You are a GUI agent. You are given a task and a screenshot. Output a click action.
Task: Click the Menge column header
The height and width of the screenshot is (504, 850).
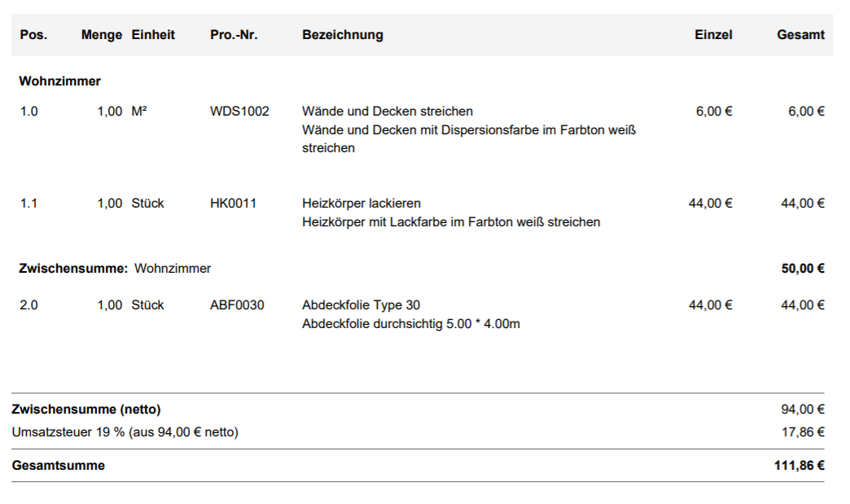(x=102, y=35)
